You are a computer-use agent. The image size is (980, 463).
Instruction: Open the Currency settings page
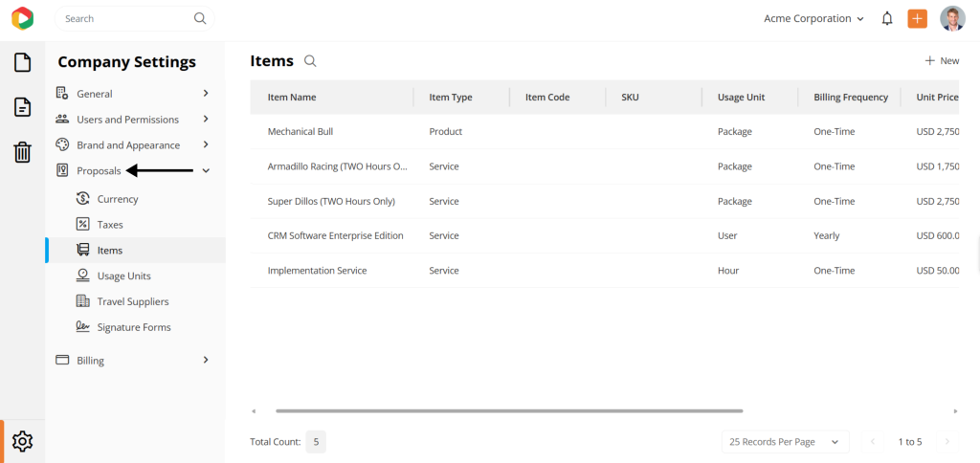(x=118, y=199)
